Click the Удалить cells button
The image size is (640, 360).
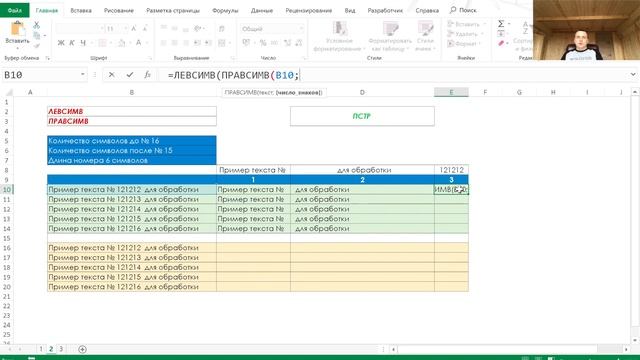click(465, 34)
